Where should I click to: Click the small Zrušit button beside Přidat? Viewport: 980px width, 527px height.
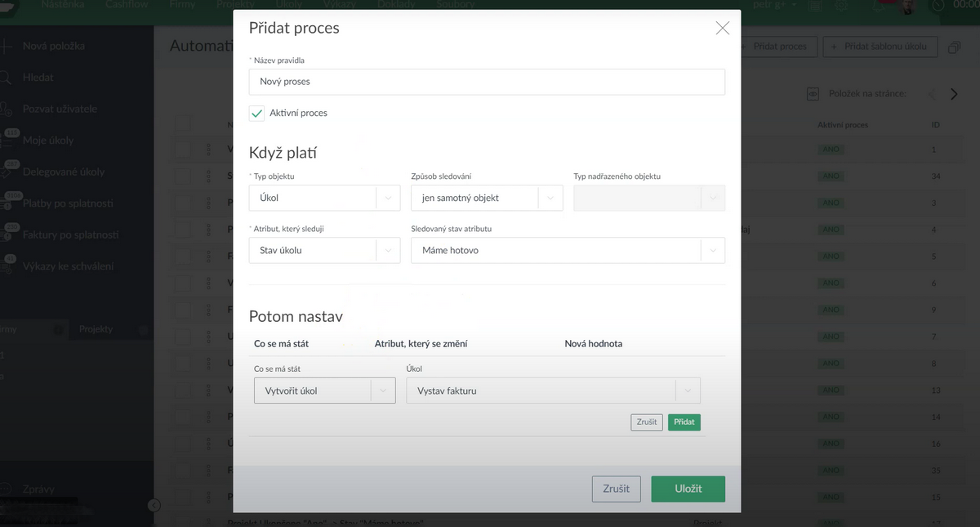[646, 422]
